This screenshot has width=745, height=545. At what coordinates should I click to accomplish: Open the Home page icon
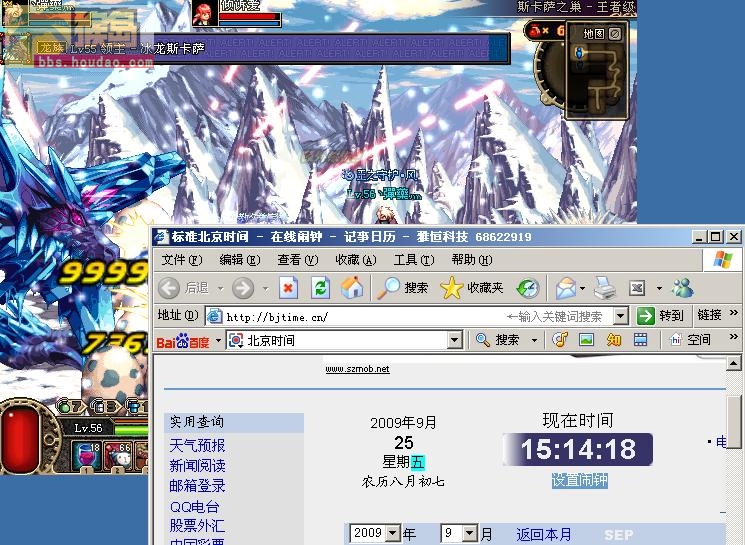tap(352, 288)
